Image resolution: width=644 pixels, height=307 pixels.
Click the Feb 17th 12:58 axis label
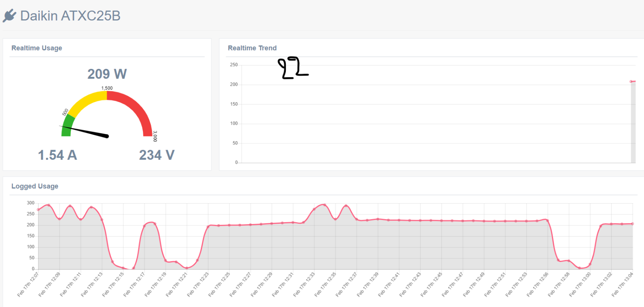click(x=559, y=285)
